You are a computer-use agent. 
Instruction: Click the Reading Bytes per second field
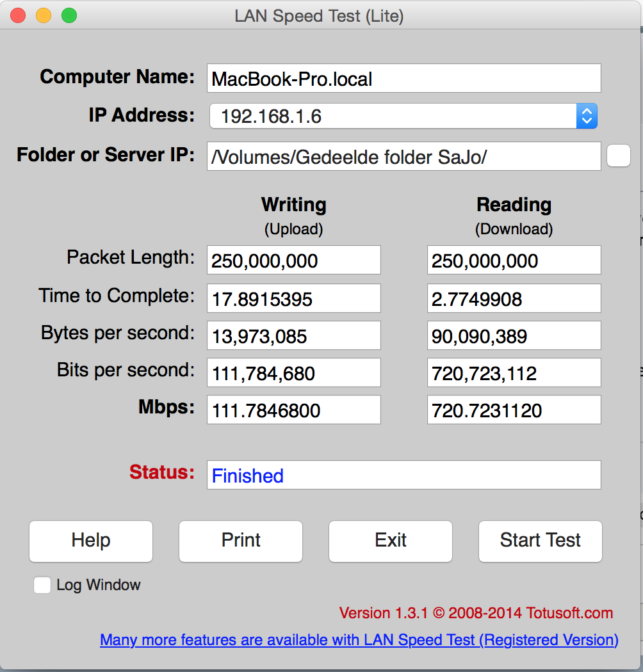click(514, 336)
